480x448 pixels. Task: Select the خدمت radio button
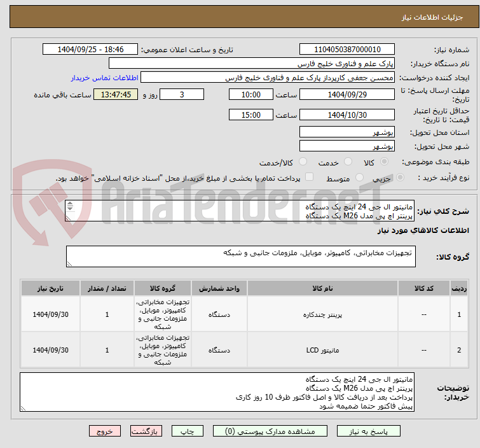click(348, 162)
